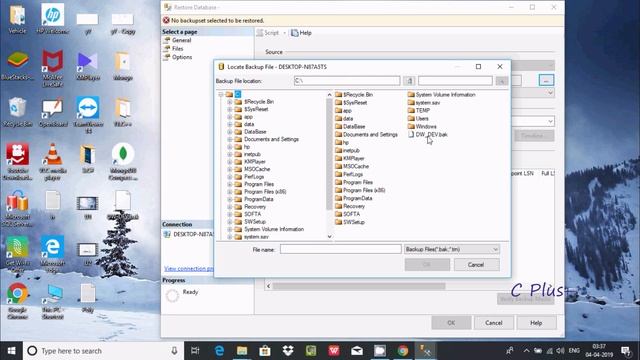Click Cancel at bottom of Restore Database window
Screen dimensions: 640x360
coord(493,323)
